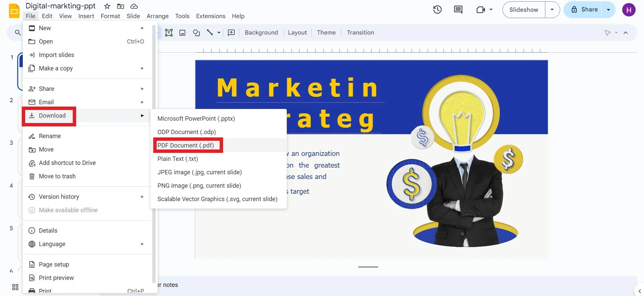Choose Open from the File menu
Screen dimensions: 644x296
87,42
